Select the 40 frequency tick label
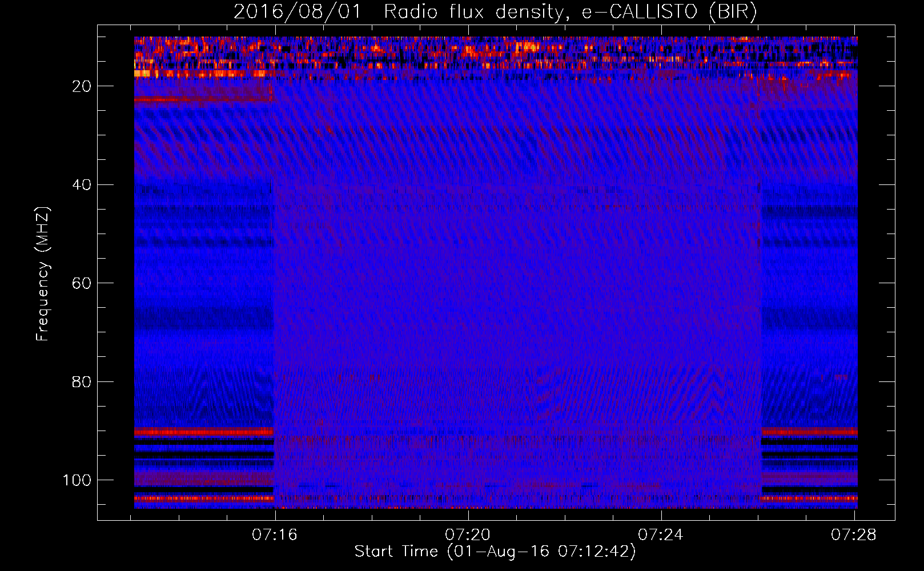The height and width of the screenshot is (571, 924). pos(82,185)
